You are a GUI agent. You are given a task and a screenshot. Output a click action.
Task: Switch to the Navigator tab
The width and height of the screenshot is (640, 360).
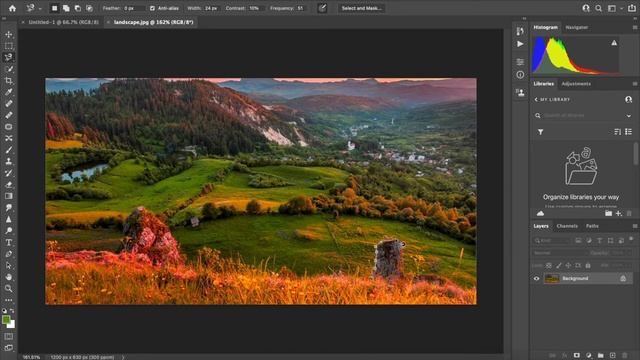(576, 27)
